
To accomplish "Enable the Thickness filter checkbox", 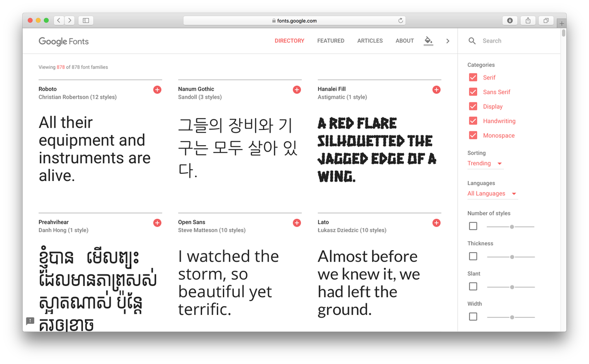I will pos(473,256).
